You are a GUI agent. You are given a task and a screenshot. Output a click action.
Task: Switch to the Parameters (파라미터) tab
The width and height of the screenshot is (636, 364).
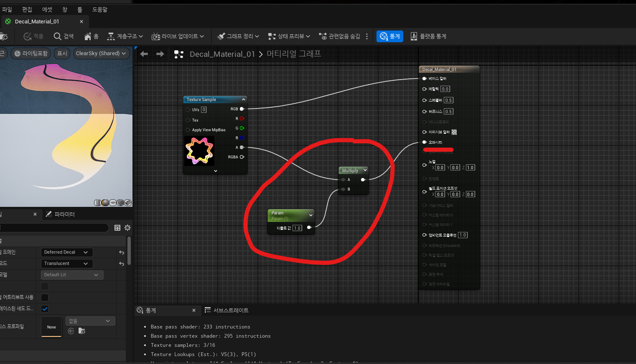60,214
